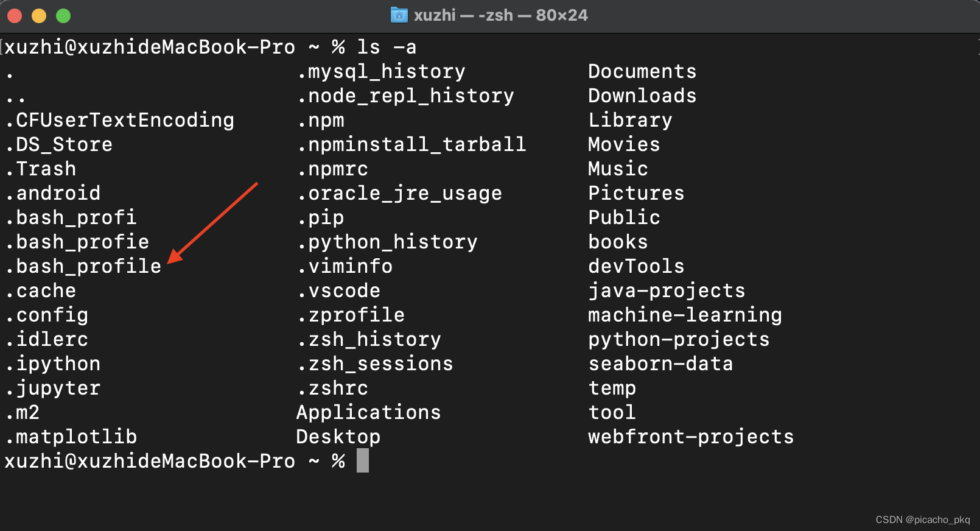Click the machine-learning directory name
Viewport: 980px width, 531px height.
pyautogui.click(x=684, y=315)
